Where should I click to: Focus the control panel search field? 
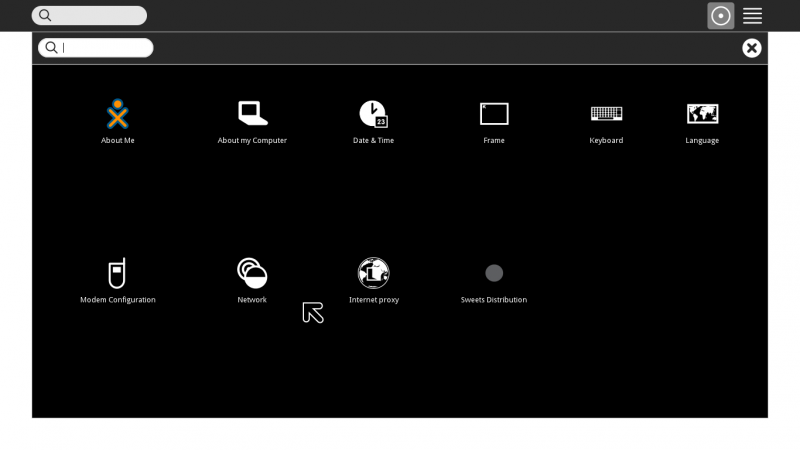coord(105,48)
